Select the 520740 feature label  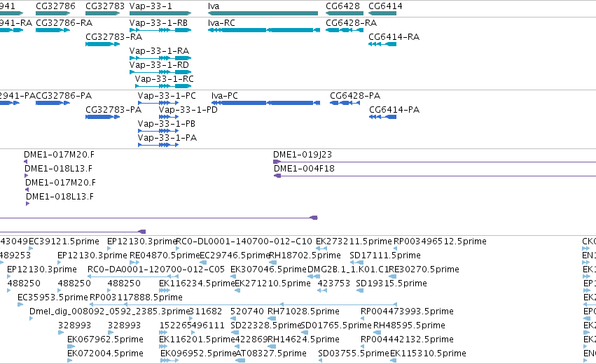point(247,312)
